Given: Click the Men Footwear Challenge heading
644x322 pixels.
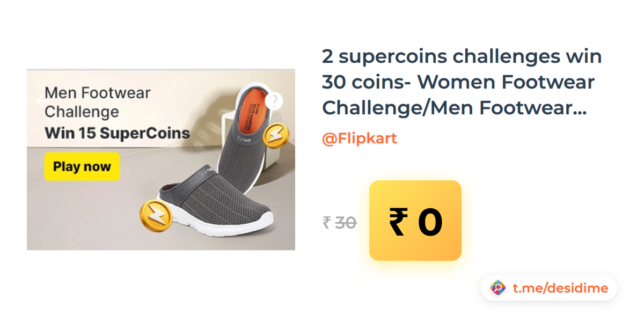Looking at the screenshot, I should click(x=98, y=102).
